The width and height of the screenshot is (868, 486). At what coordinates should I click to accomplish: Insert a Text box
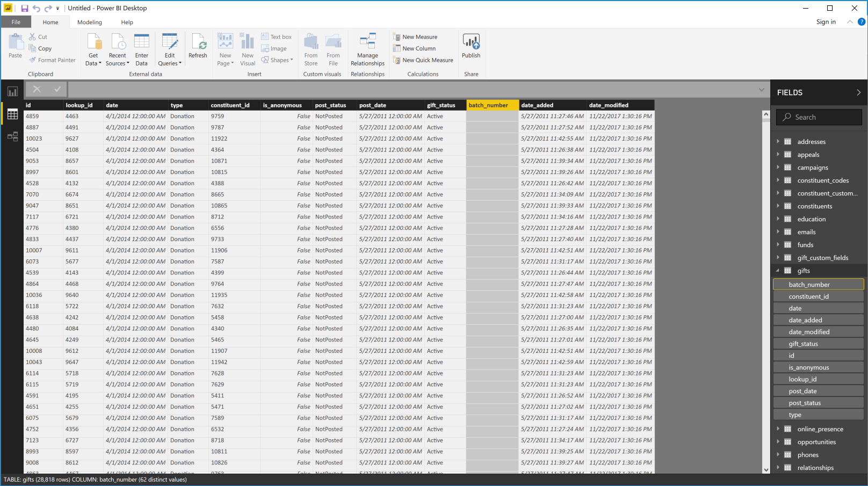pyautogui.click(x=276, y=37)
